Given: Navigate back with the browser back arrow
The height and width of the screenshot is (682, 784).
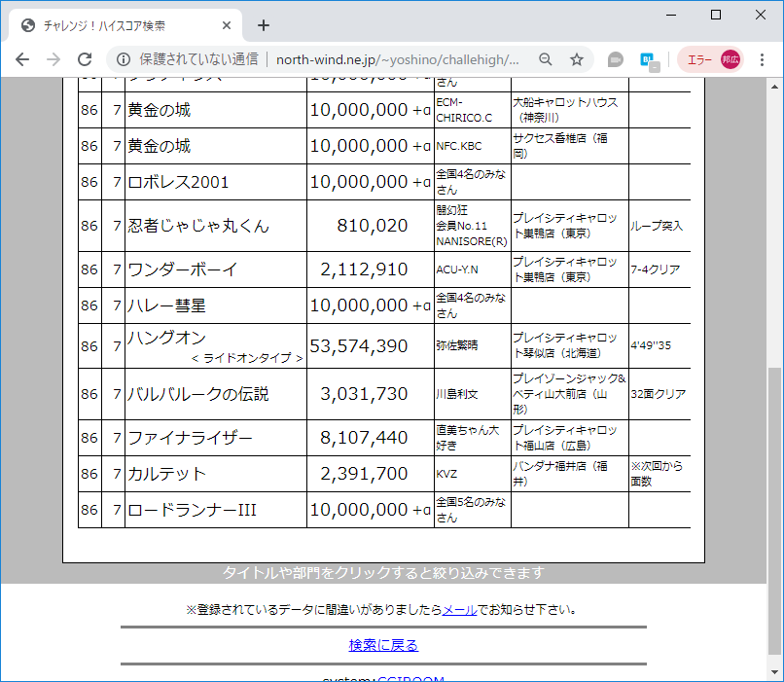Looking at the screenshot, I should [22, 59].
